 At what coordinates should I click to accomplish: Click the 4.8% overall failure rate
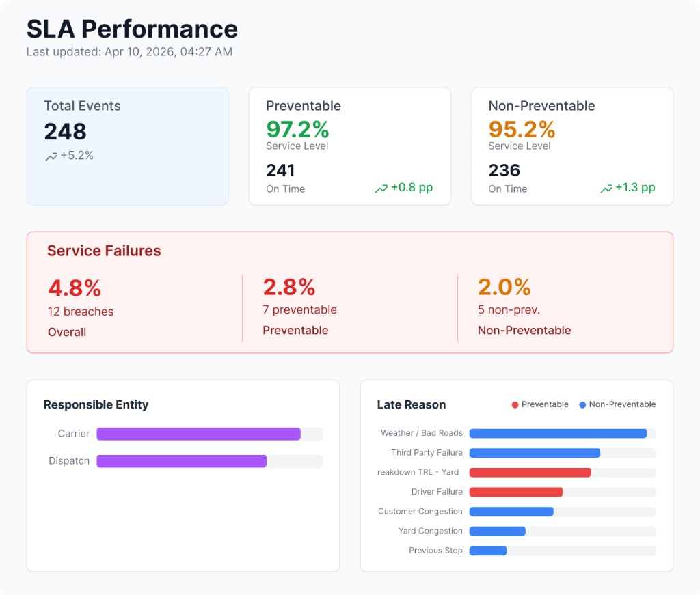click(x=75, y=288)
